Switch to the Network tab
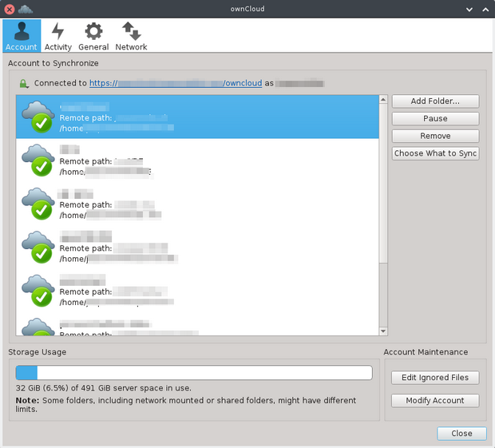 (x=131, y=36)
